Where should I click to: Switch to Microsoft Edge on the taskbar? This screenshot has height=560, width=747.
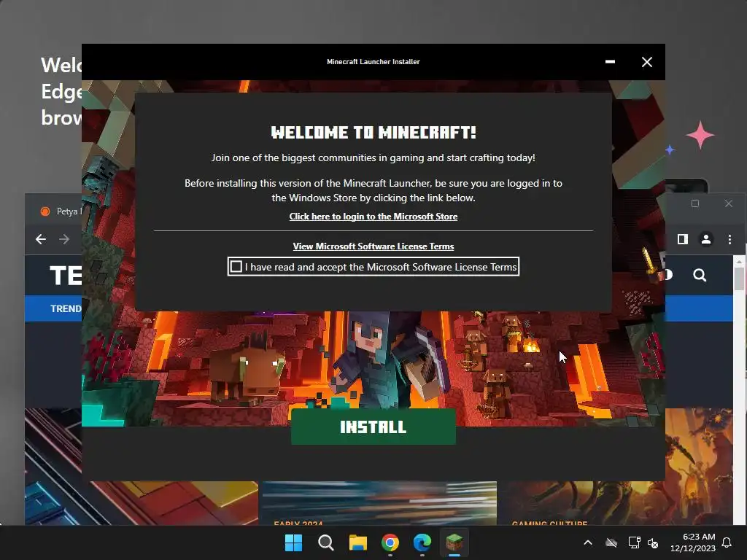click(422, 542)
